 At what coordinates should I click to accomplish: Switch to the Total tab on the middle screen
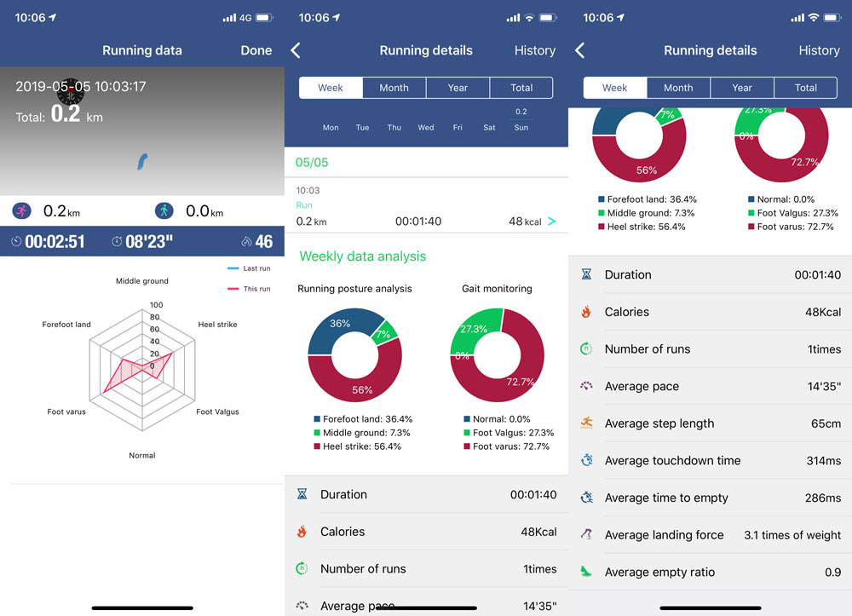point(521,88)
